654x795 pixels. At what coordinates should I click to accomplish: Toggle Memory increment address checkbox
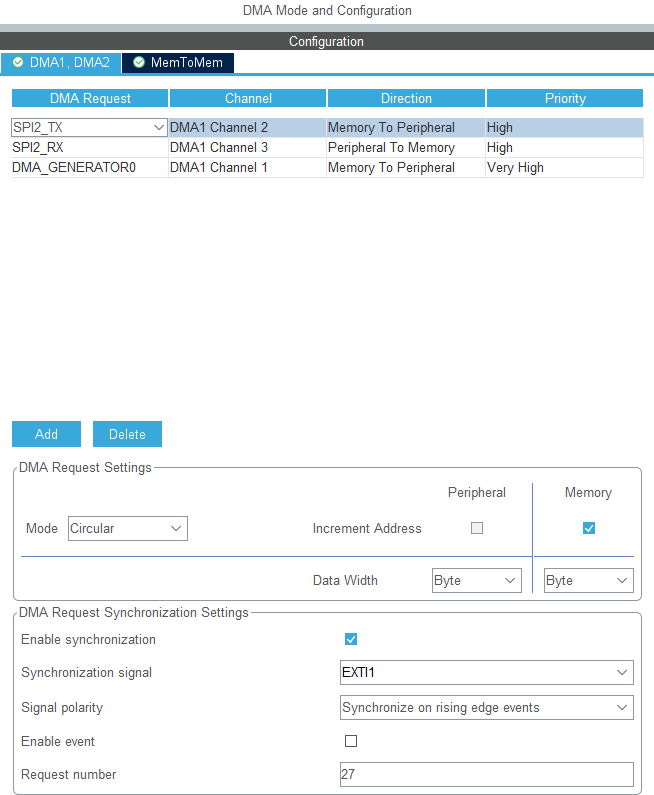(x=589, y=528)
